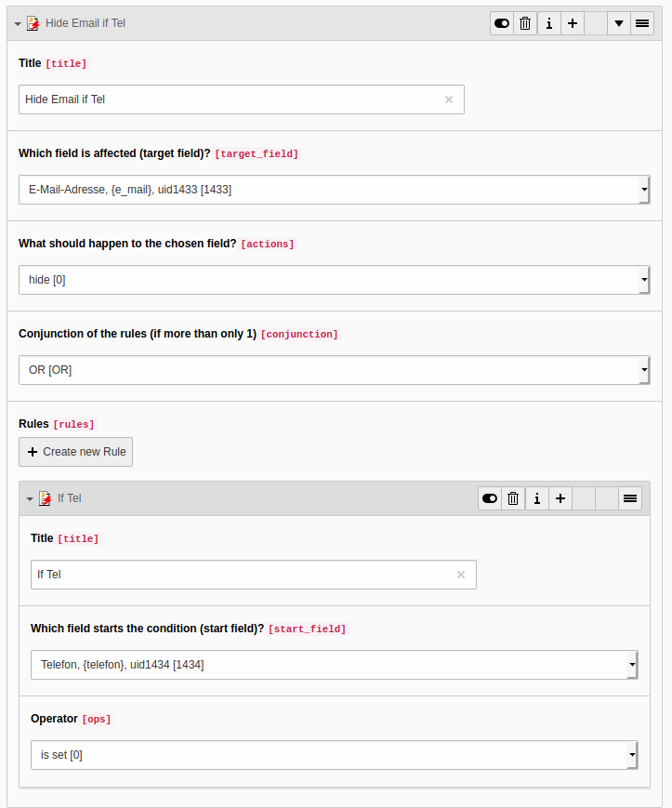Click the [start_field] code label
Viewport: 672px width, 808px height.
(308, 629)
